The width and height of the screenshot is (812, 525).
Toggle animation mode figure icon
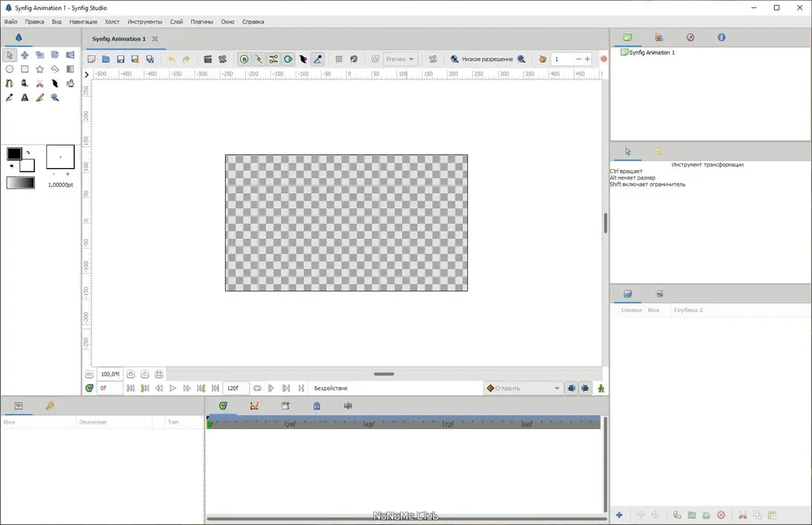point(601,388)
